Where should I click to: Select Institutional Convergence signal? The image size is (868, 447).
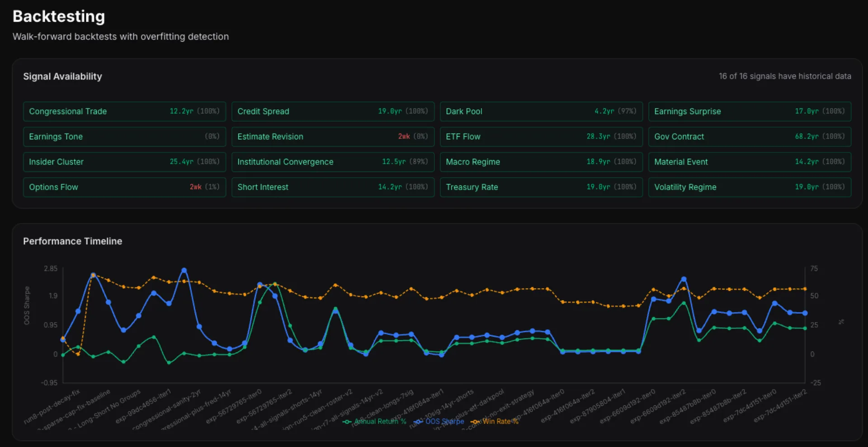point(333,162)
